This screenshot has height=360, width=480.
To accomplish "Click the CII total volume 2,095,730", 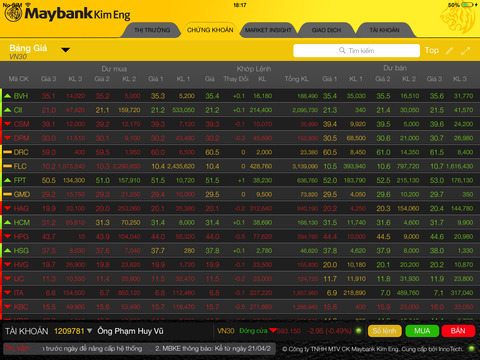I will pyautogui.click(x=305, y=110).
